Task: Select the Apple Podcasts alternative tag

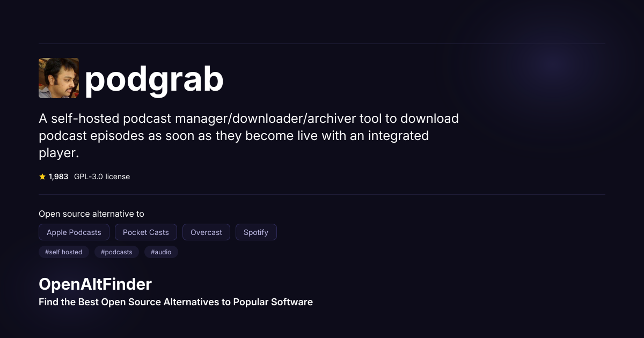Action: 74,232
